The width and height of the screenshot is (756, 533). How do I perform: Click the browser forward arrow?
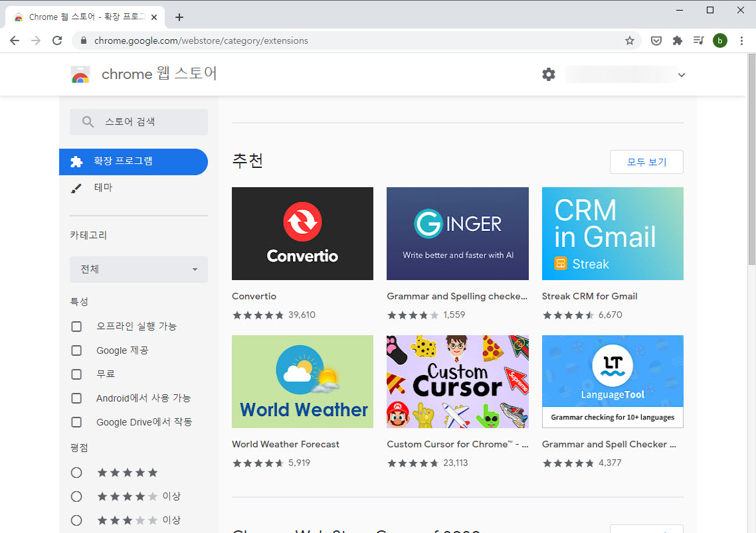[36, 40]
